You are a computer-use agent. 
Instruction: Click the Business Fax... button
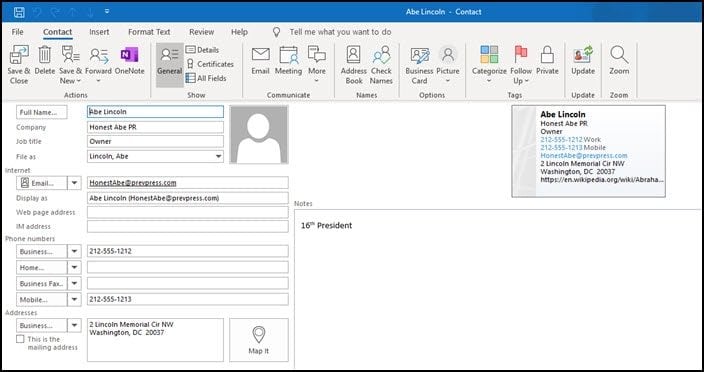click(42, 284)
